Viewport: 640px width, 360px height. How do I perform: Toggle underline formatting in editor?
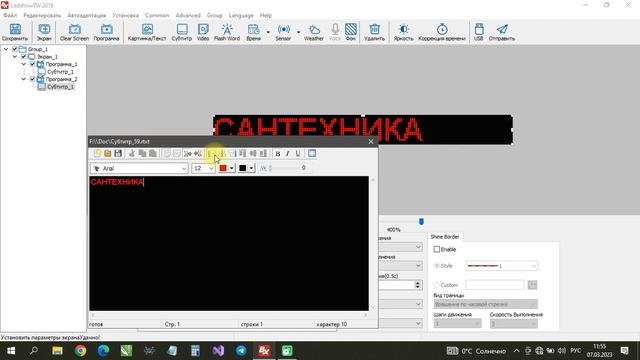tap(298, 153)
